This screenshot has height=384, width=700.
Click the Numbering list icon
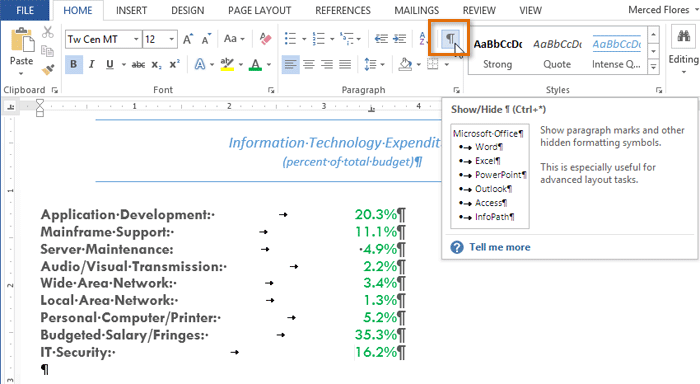[x=318, y=39]
